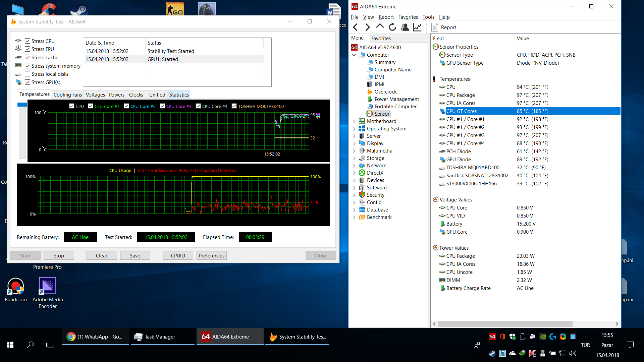Uncheck CPU Core #1 in temperature graph
This screenshot has height=362, width=644.
pyautogui.click(x=91, y=106)
